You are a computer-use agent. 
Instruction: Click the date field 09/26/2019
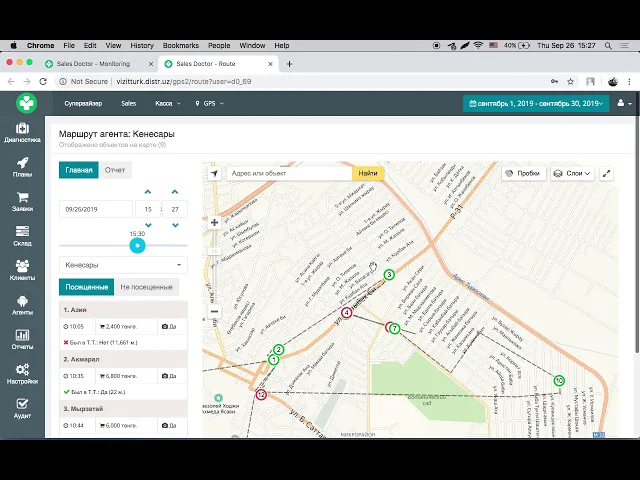click(96, 209)
